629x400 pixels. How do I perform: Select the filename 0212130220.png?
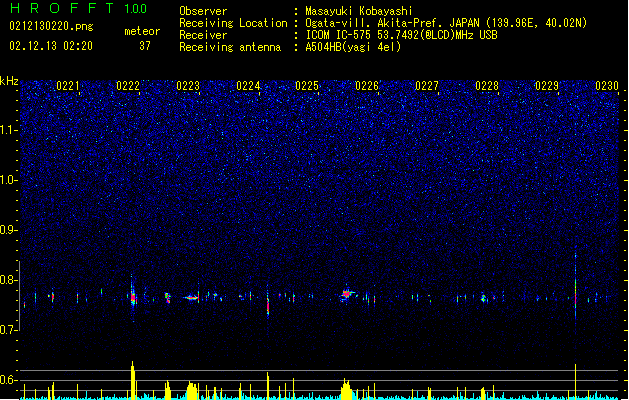click(51, 26)
